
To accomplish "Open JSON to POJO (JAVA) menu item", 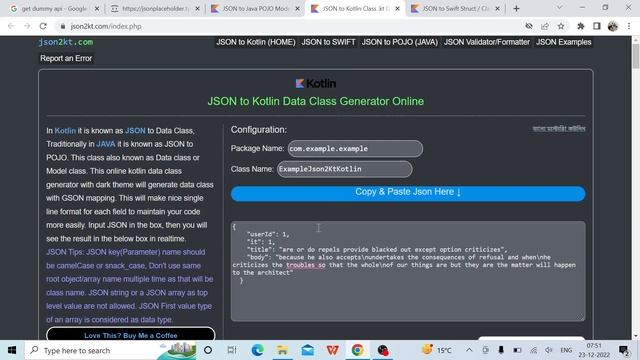I will point(400,42).
